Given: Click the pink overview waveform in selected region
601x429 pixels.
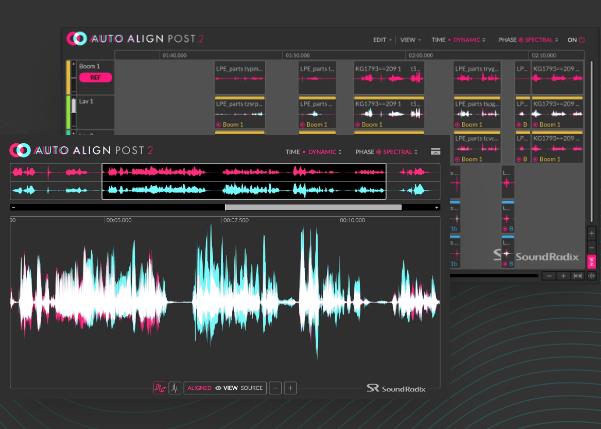Looking at the screenshot, I should pyautogui.click(x=244, y=172).
